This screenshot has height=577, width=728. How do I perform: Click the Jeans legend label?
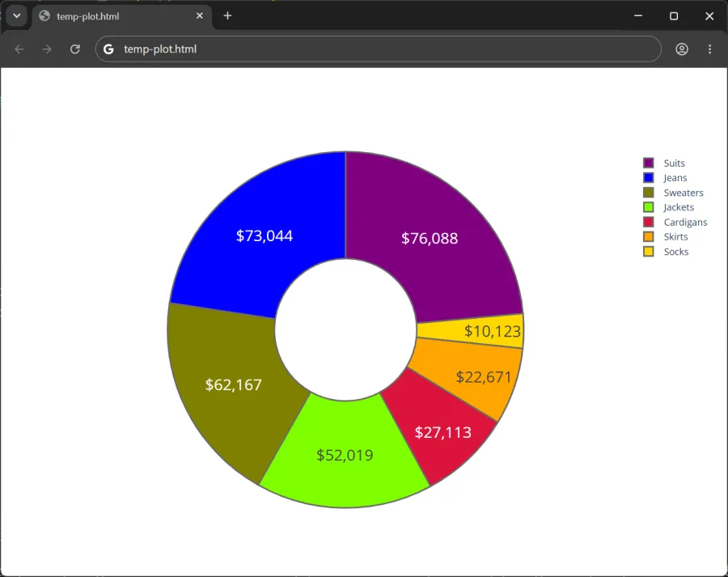tap(675, 178)
